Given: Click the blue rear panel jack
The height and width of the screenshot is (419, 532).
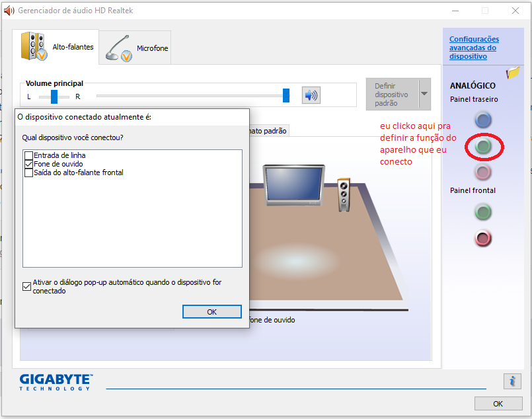Looking at the screenshot, I should point(483,120).
